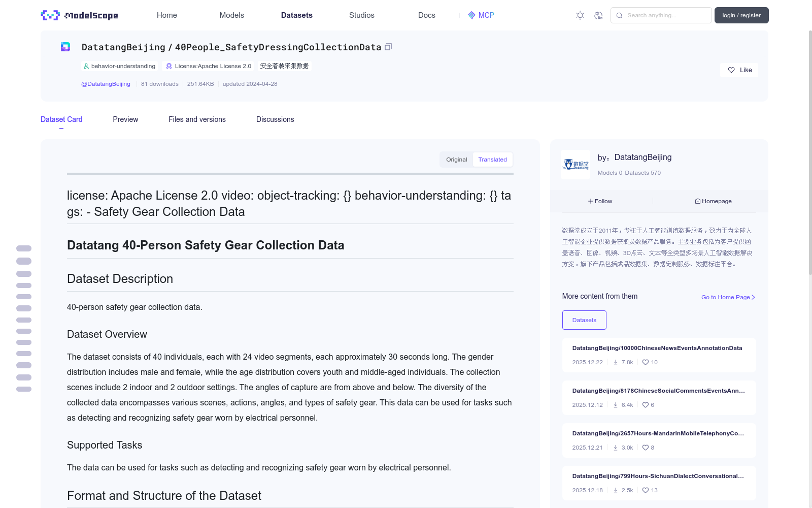Click the 'Datasets 570' count

[x=643, y=173]
